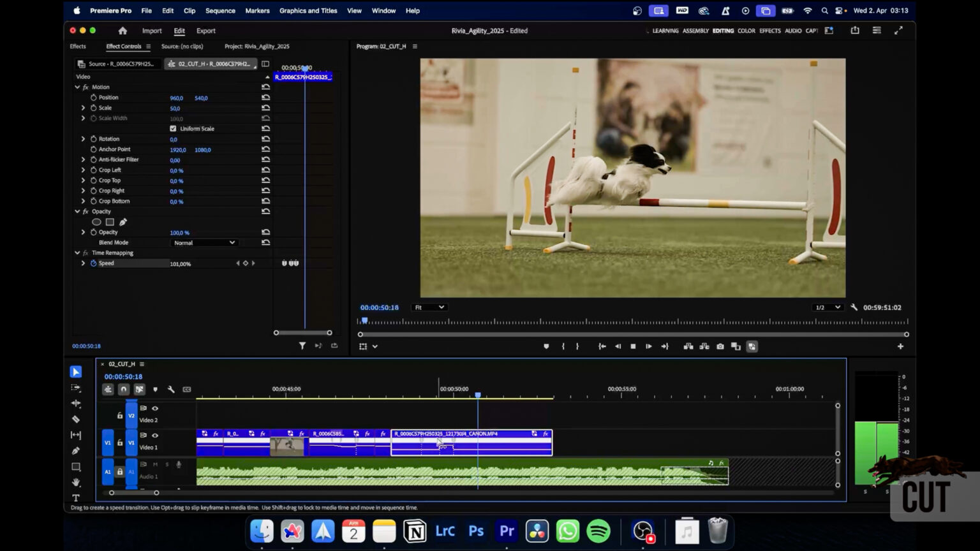Go to In point
Viewport: 980px width, 551px height.
(x=602, y=346)
